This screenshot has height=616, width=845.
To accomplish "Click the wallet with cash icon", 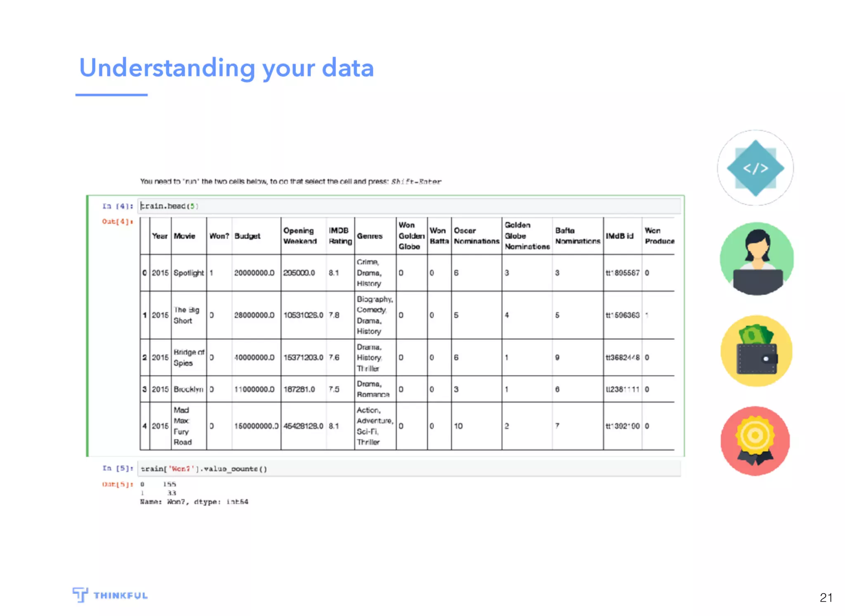I will (x=756, y=350).
